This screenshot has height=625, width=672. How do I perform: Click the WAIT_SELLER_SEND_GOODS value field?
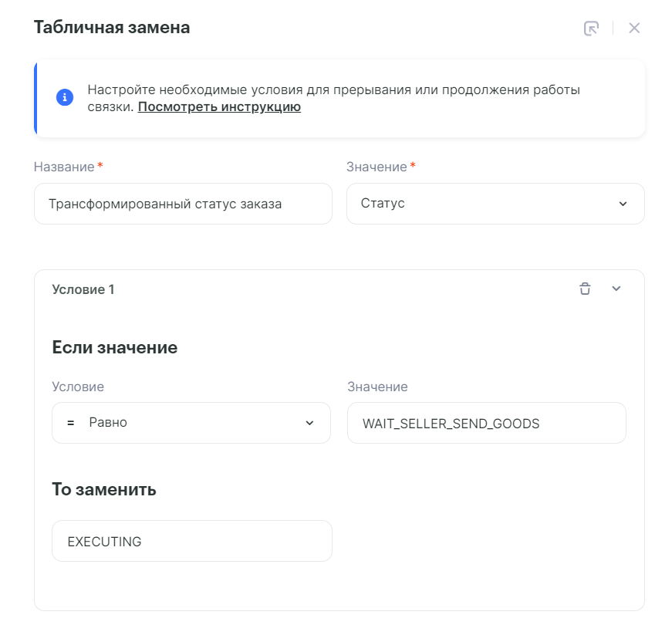tap(486, 423)
